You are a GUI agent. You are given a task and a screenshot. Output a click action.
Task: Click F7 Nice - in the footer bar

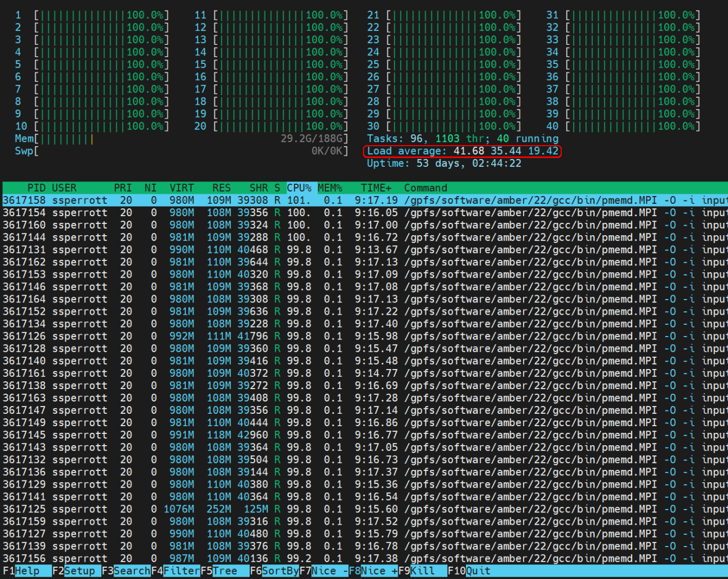(x=324, y=571)
